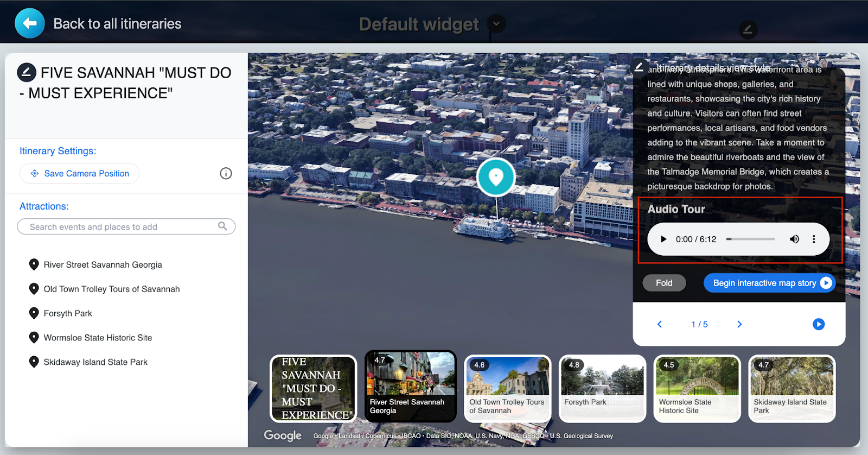
Task: Click the blue autoplay story play icon
Action: [x=819, y=324]
